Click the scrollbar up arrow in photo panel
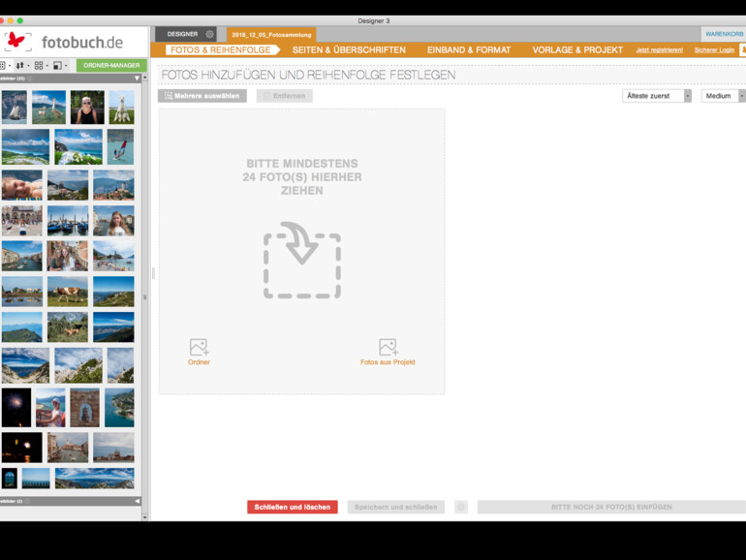This screenshot has height=560, width=746. point(145,78)
